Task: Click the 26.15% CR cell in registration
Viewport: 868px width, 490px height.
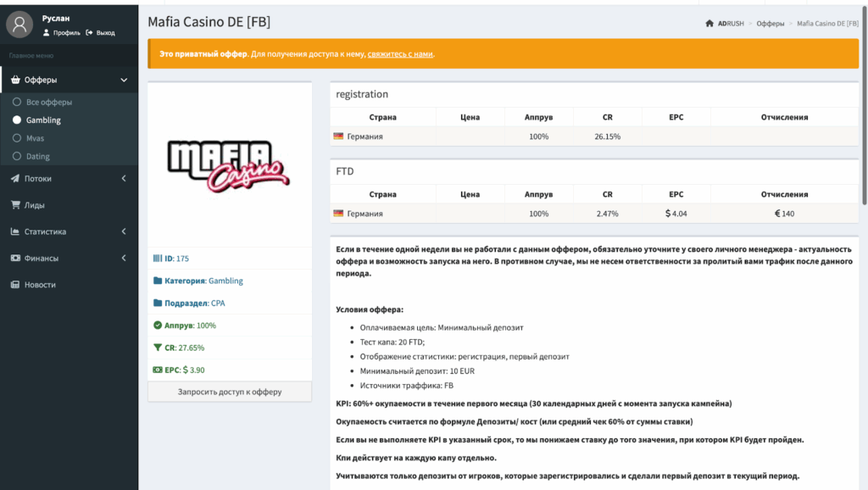Action: point(607,136)
